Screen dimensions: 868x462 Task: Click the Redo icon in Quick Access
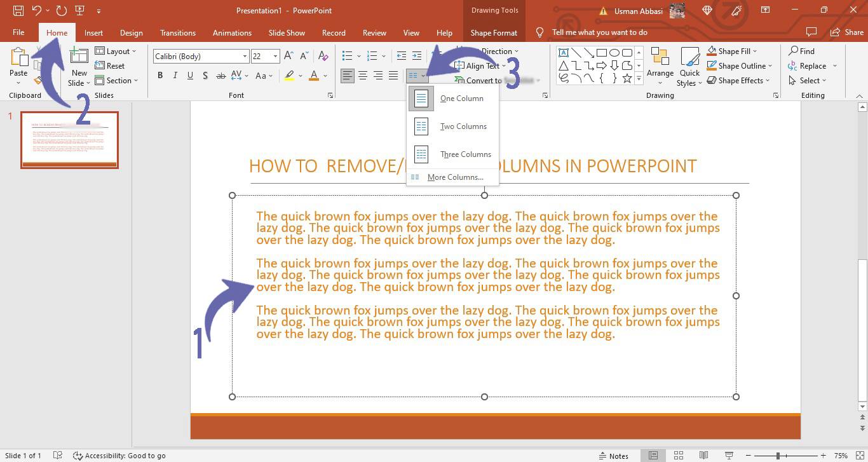click(61, 10)
